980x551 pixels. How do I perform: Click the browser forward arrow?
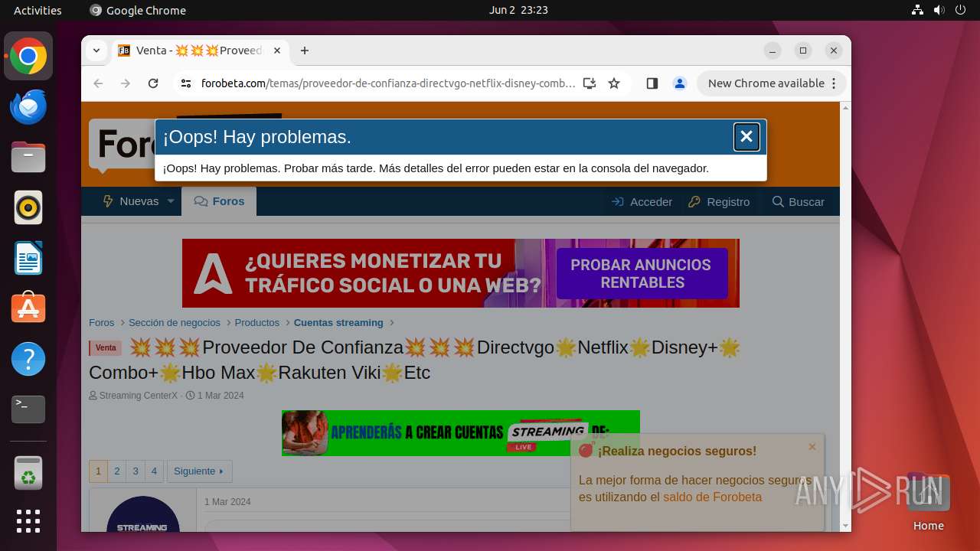pos(126,83)
